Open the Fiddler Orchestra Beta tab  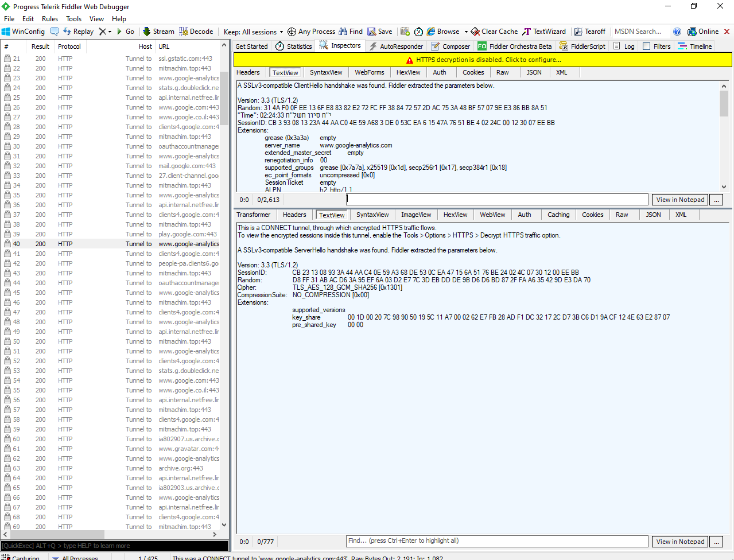click(x=515, y=46)
